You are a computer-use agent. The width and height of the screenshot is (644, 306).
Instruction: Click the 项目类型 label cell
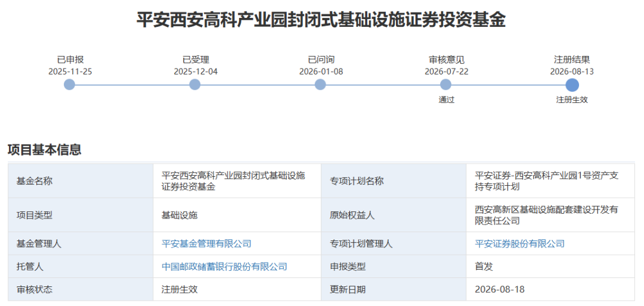pyautogui.click(x=80, y=215)
